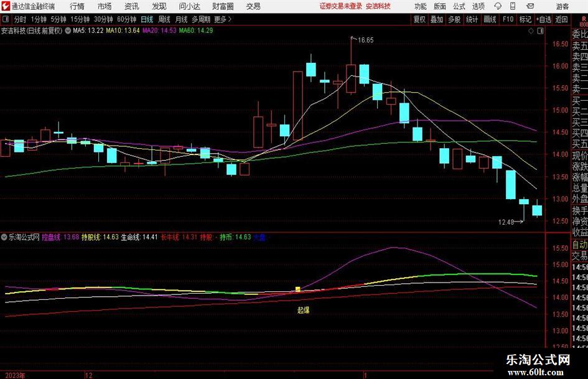Click the 叠加 overlay button
This screenshot has width=588, height=379.
point(437,19)
